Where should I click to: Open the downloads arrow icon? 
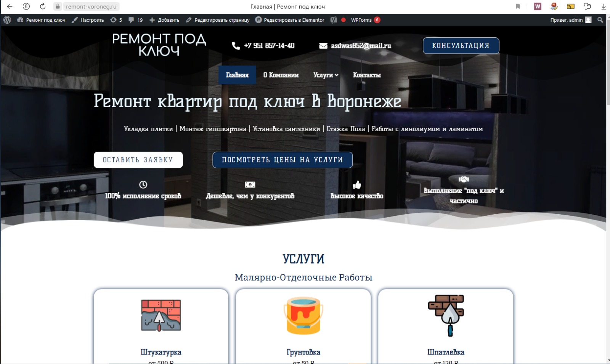click(x=604, y=6)
